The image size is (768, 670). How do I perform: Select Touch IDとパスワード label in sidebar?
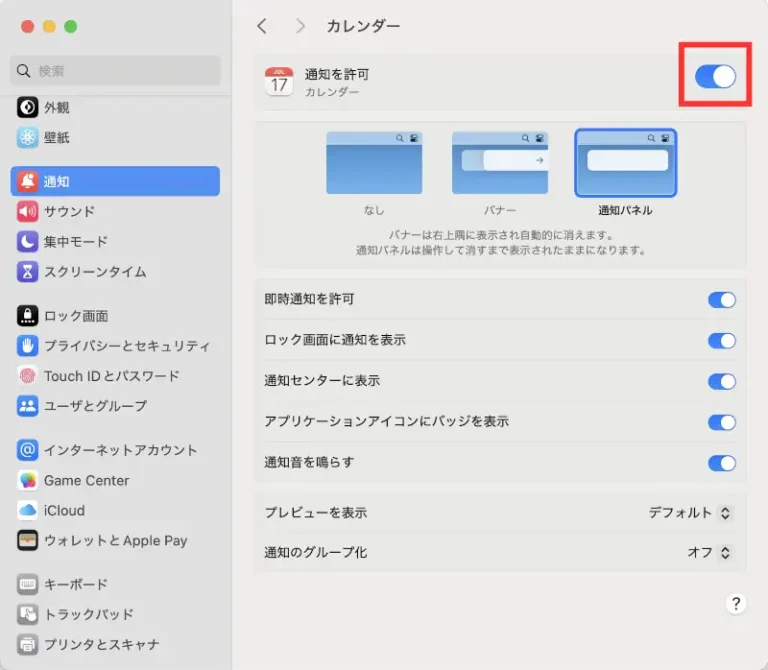coord(112,376)
